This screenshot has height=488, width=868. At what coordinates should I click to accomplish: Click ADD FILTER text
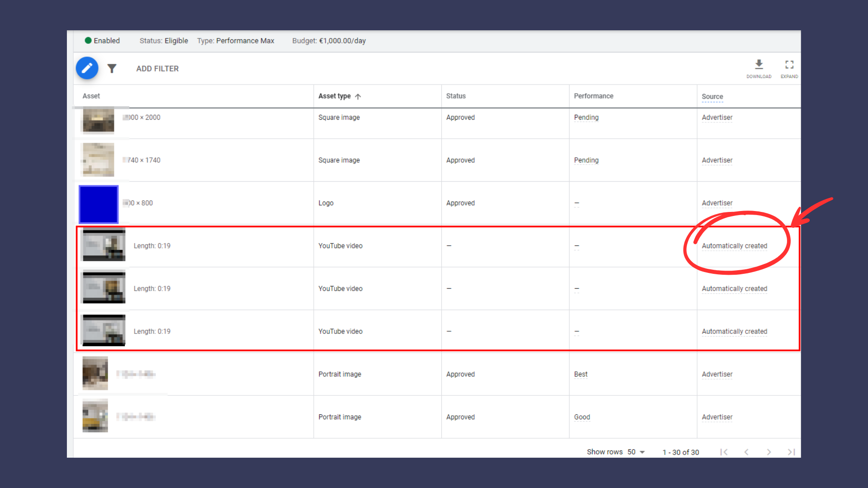click(x=157, y=69)
